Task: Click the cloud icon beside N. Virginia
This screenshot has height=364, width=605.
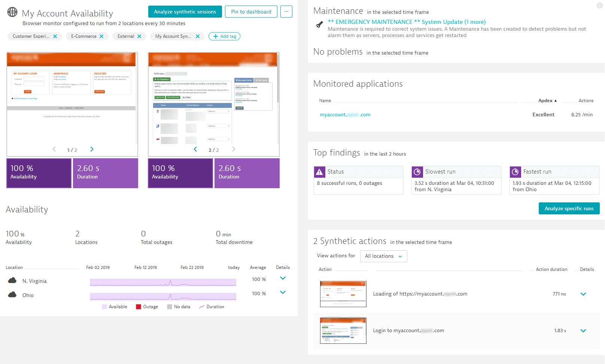Action: [12, 280]
